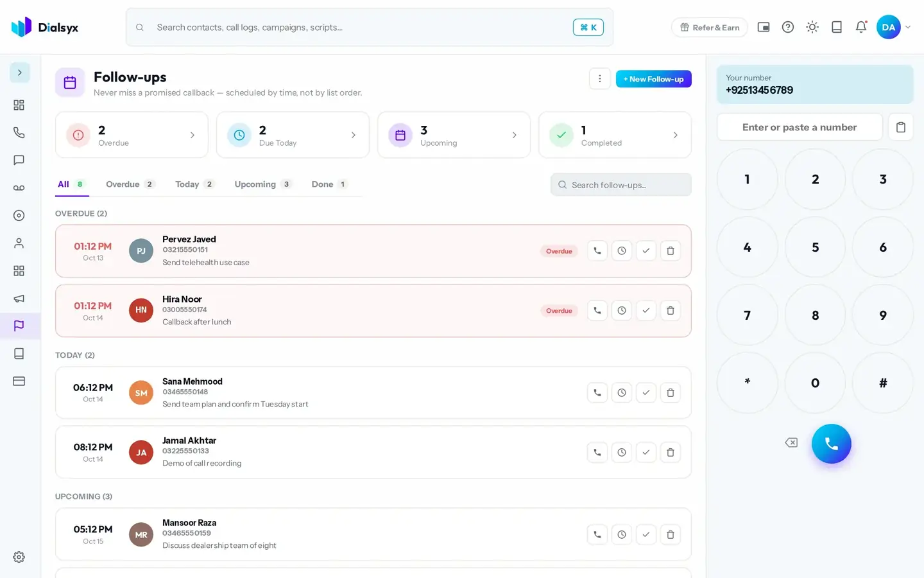This screenshot has width=924, height=578.
Task: Open campaigns megaphone icon in sidebar
Action: tap(19, 298)
